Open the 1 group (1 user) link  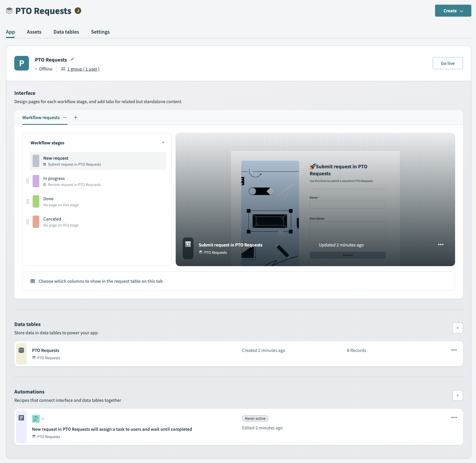[x=83, y=69]
